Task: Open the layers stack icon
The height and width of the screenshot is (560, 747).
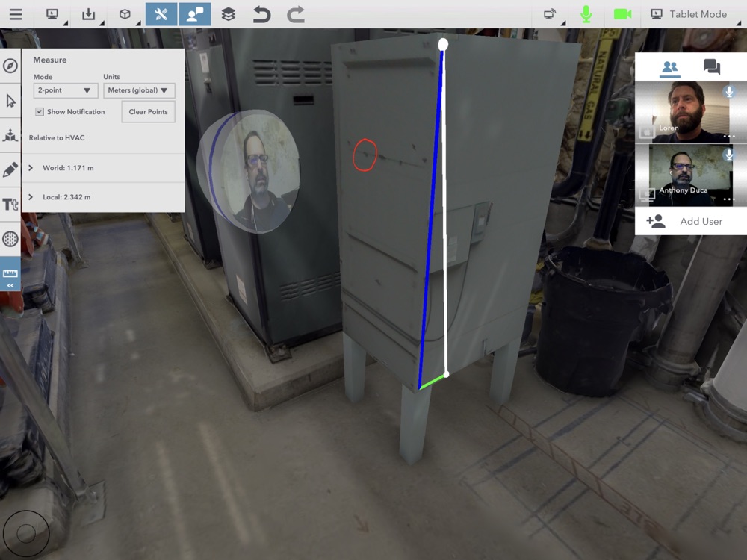Action: (x=228, y=14)
